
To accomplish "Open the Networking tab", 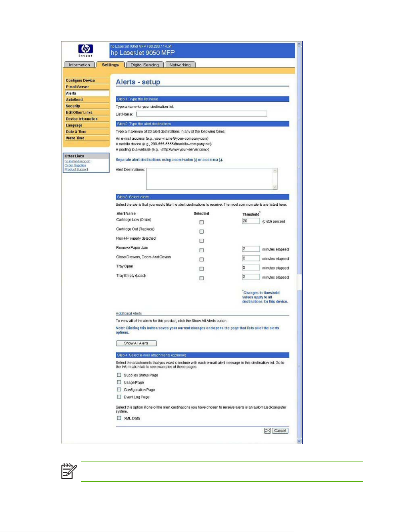I will point(180,65).
